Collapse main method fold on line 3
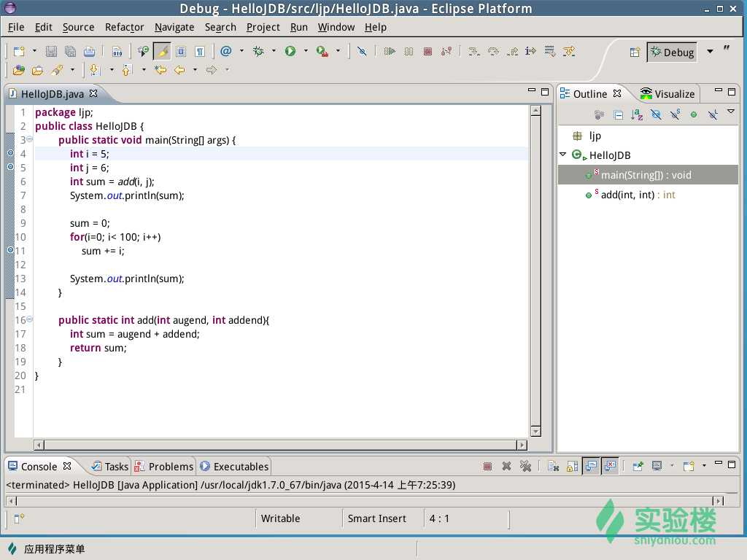This screenshot has width=747, height=560. [x=29, y=139]
